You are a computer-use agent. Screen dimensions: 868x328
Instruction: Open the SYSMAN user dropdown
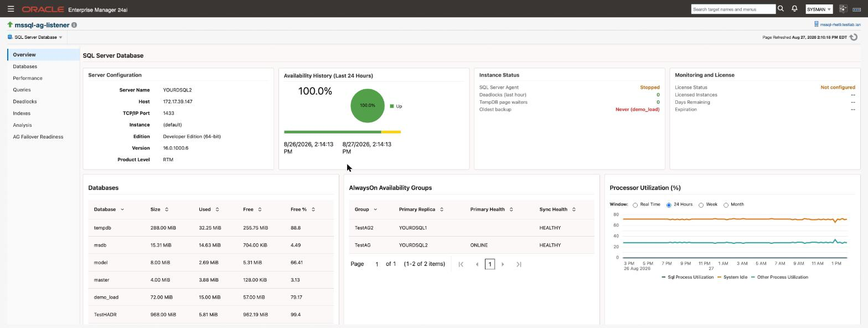[819, 9]
